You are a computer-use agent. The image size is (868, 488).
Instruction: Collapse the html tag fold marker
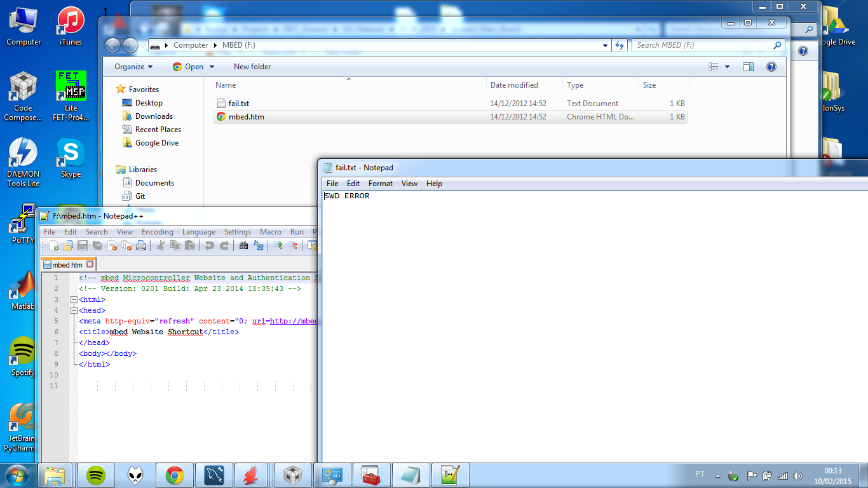click(x=74, y=300)
